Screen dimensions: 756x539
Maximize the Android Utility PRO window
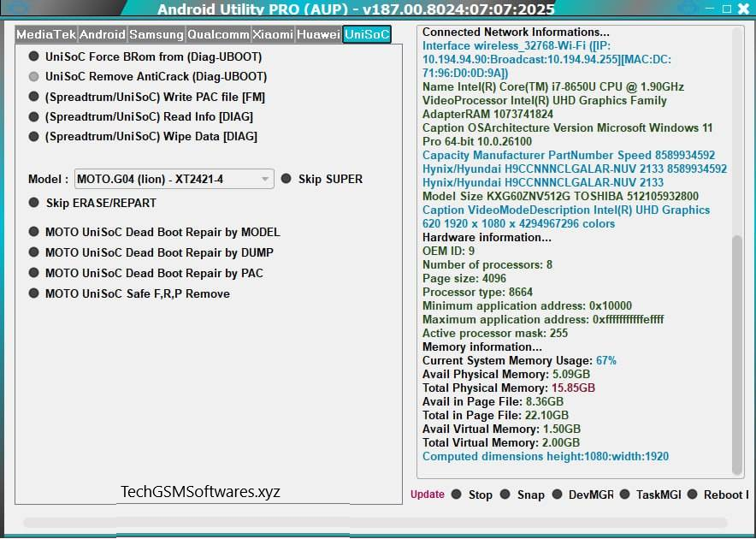(727, 9)
